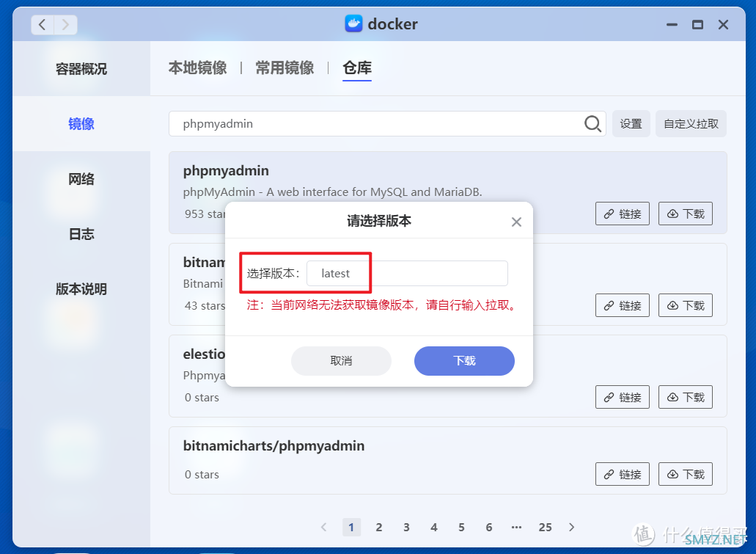Click the search magnifier icon
756x554 pixels.
point(592,124)
